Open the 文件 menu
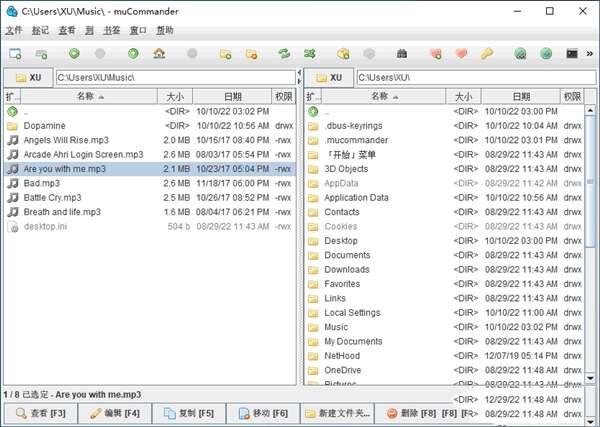Viewport: 600px width, 427px height. pyautogui.click(x=13, y=30)
